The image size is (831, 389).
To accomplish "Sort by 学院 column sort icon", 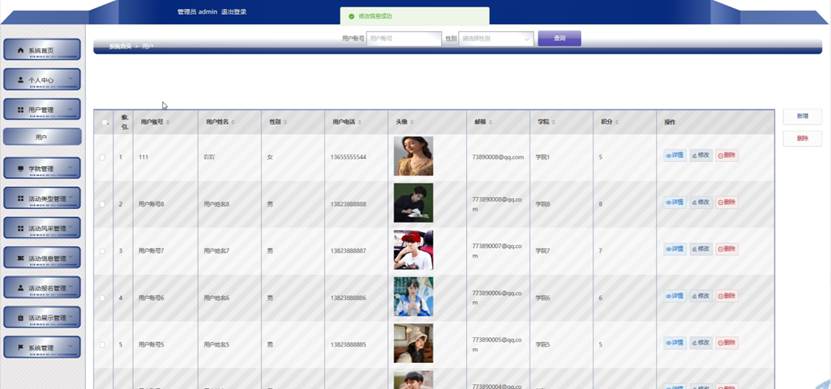I will pos(553,122).
